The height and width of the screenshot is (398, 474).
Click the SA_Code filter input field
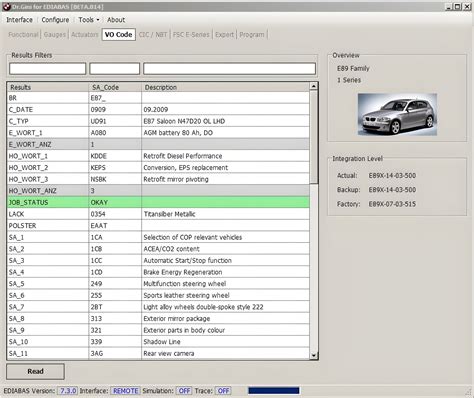115,69
